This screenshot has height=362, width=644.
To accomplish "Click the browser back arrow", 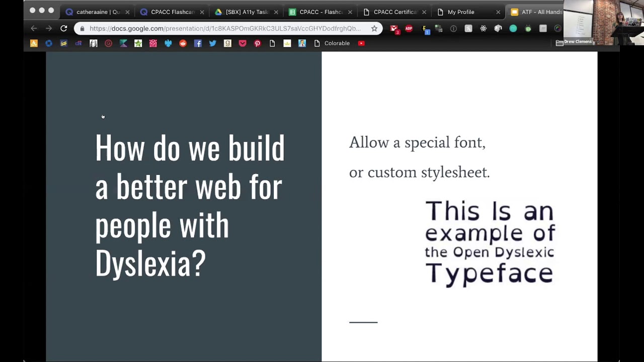I will [x=34, y=29].
